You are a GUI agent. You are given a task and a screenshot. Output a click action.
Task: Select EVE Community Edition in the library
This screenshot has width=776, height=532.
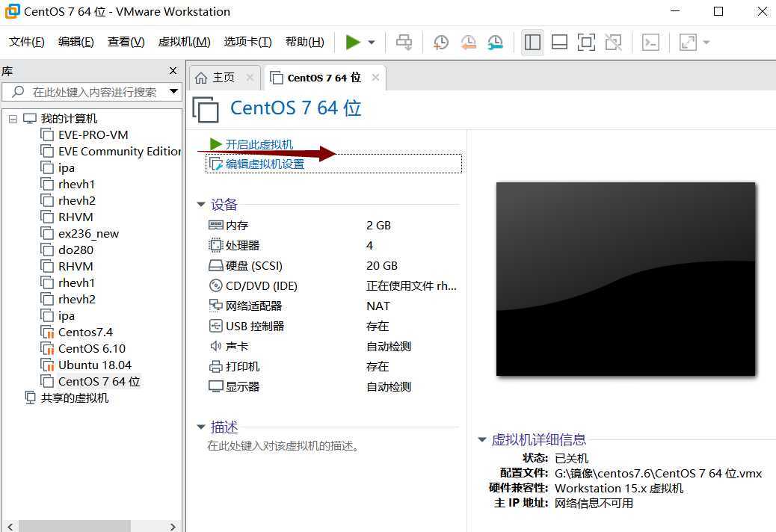[120, 151]
